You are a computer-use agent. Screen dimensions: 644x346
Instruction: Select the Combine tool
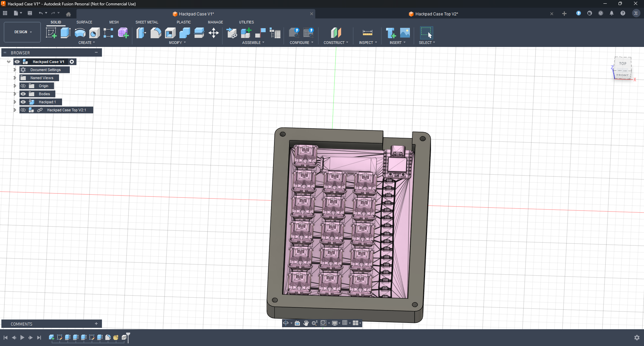click(x=184, y=33)
